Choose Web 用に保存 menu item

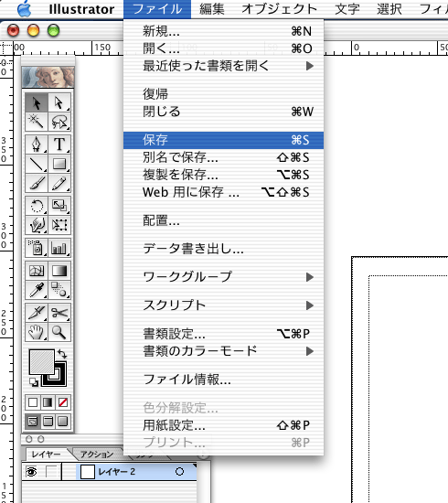point(223,192)
